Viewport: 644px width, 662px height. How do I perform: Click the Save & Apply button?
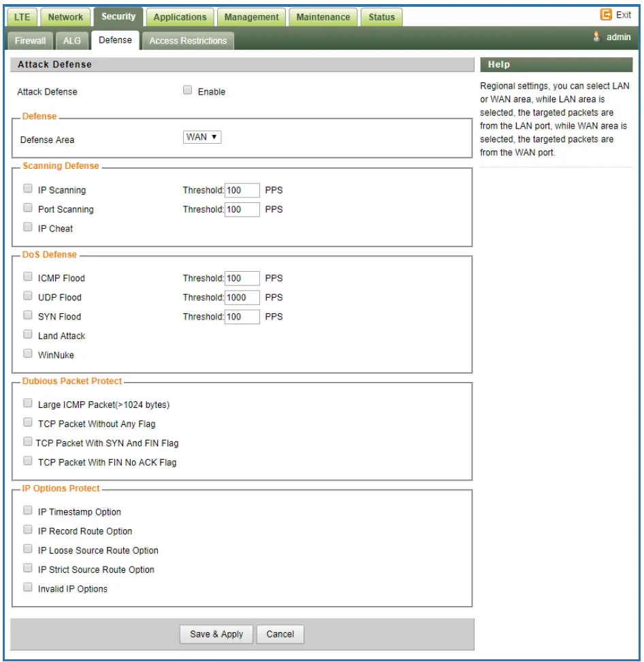pos(216,634)
